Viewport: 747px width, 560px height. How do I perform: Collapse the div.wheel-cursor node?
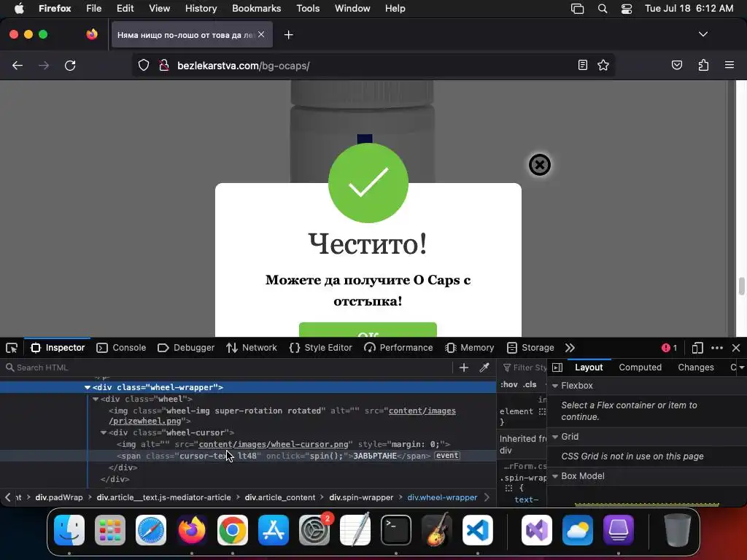pyautogui.click(x=104, y=432)
